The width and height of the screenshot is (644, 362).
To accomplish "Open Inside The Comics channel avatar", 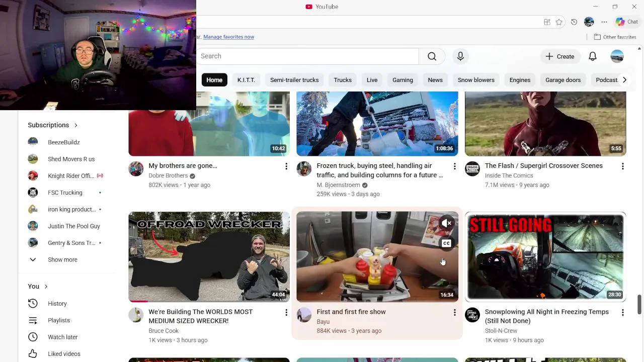I will tap(472, 169).
